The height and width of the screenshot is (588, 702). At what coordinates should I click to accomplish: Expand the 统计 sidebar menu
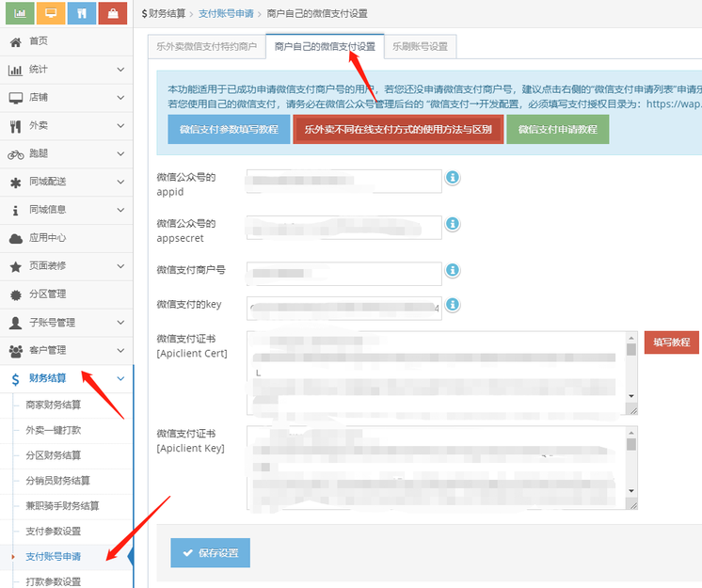tap(66, 70)
